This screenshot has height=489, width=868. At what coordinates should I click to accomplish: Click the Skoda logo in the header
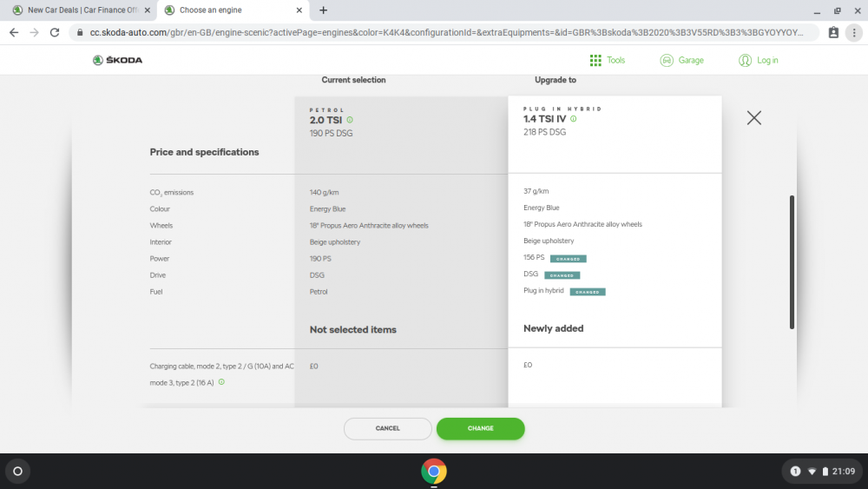coord(117,60)
